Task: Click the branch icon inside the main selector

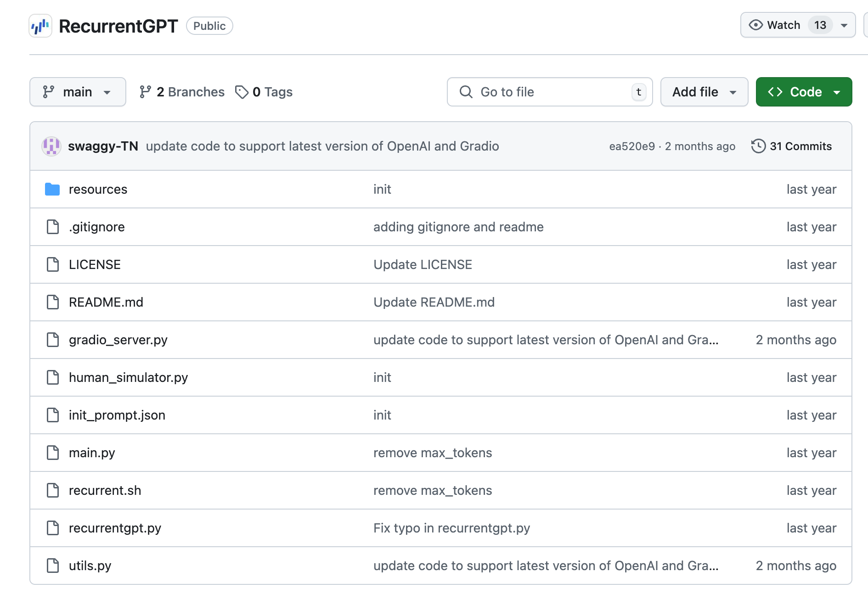Action: coord(49,92)
